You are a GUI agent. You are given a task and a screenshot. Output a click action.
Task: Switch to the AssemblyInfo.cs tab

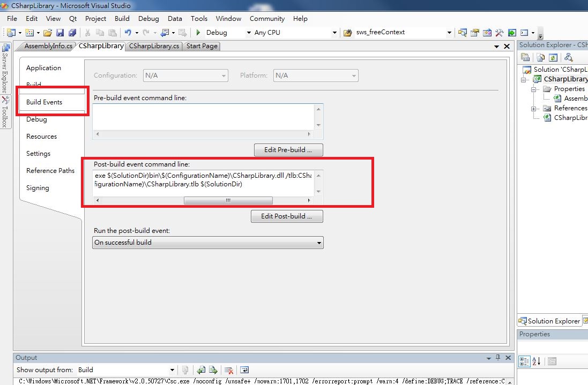(x=48, y=46)
